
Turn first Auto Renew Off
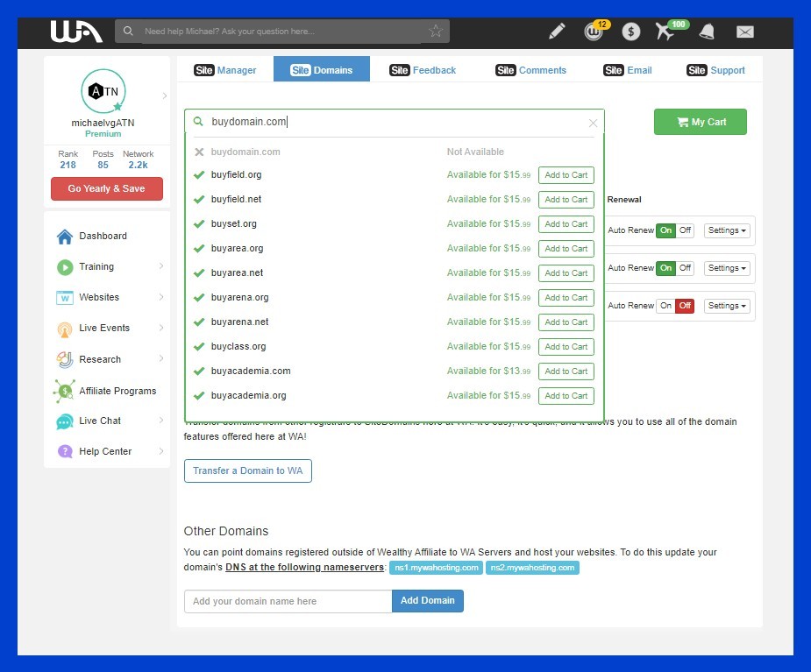(x=685, y=230)
